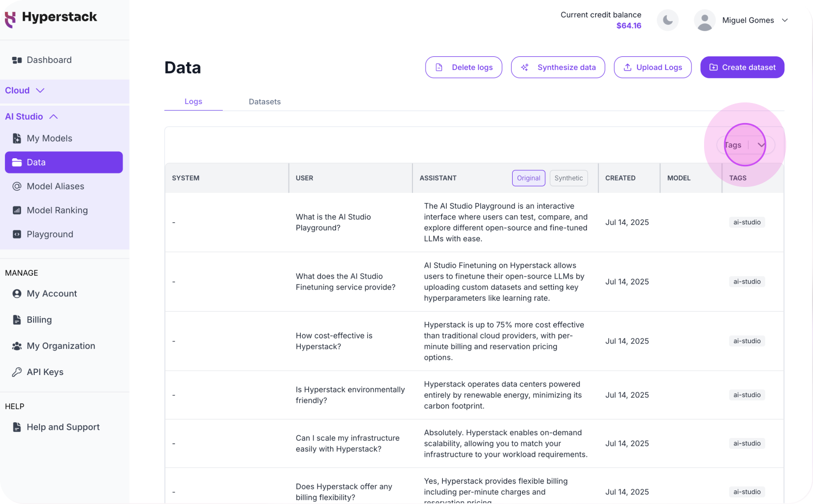Expand the Cloud section
Screen dimensions: 813x504
[24, 91]
